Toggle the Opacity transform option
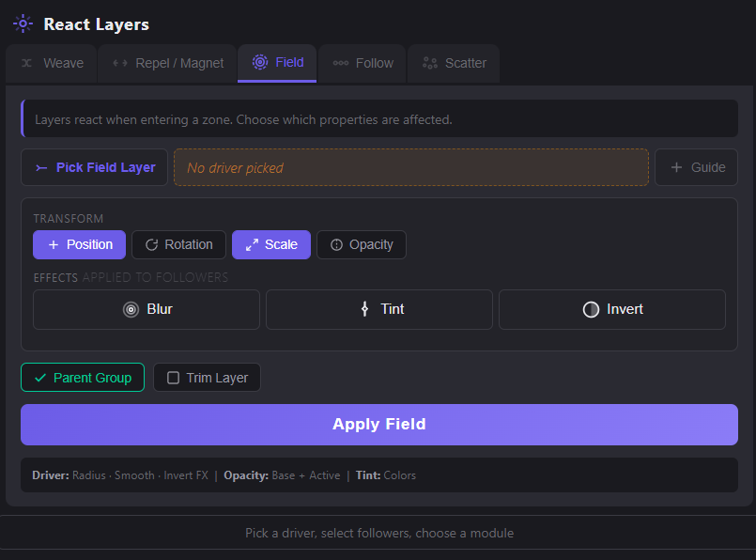 pyautogui.click(x=361, y=244)
